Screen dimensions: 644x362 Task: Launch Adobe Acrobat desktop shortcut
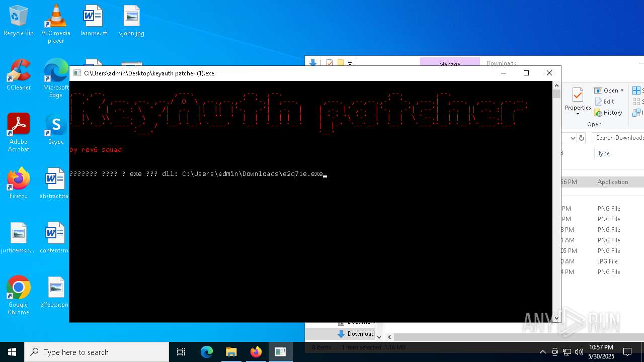[x=19, y=133]
